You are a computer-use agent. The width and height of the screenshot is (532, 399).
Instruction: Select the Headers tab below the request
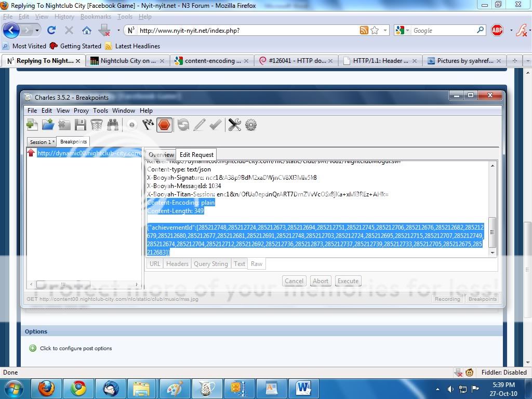point(177,263)
